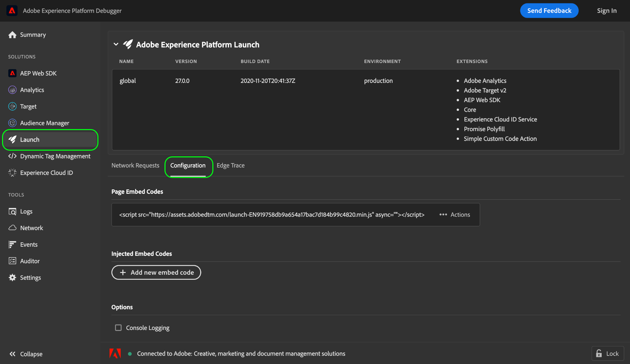Click the Audience Manager icon
The height and width of the screenshot is (364, 630).
pyautogui.click(x=12, y=123)
